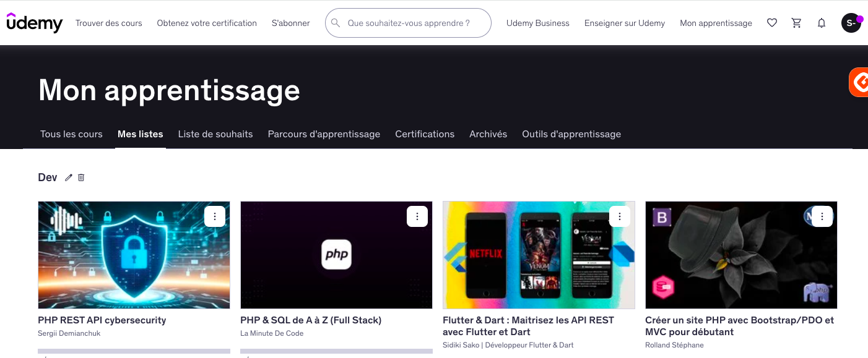Click the Udemy logo

pos(35,23)
